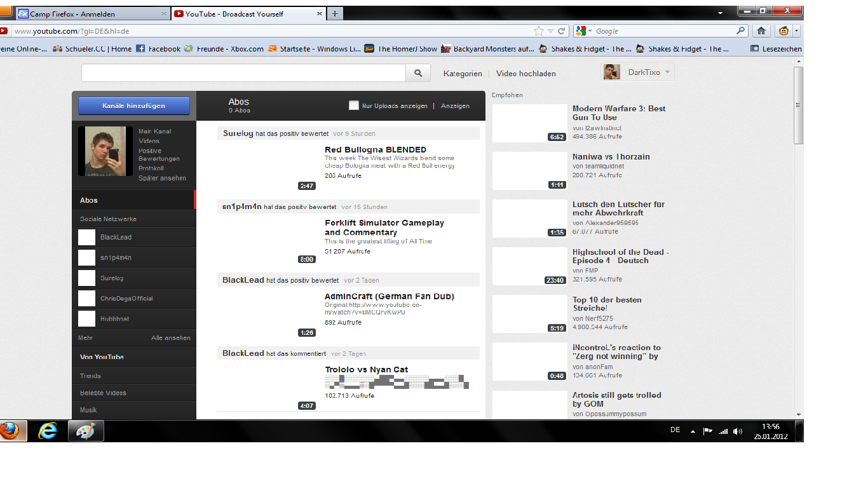
Task: Open Firefox from the Windows taskbar
Action: point(11,430)
